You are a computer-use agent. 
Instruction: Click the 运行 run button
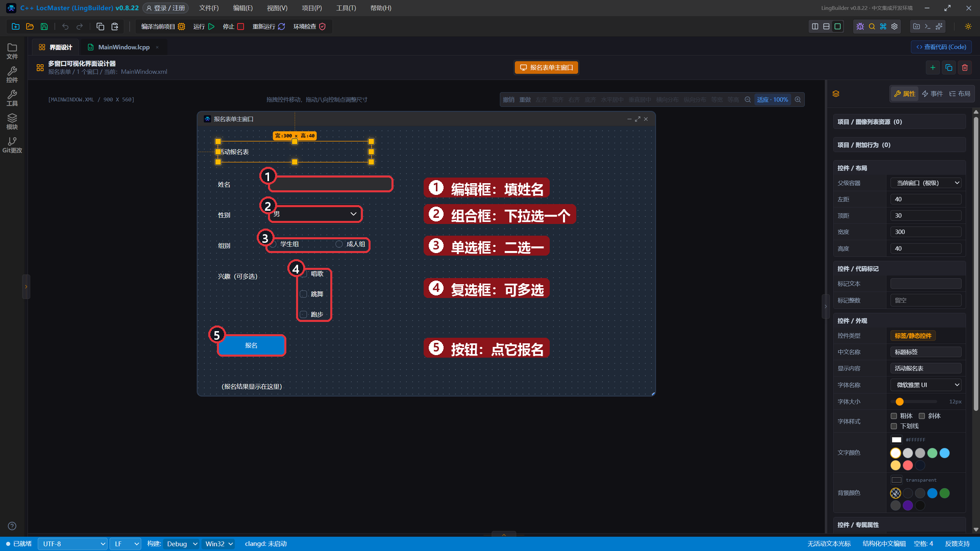(x=204, y=27)
